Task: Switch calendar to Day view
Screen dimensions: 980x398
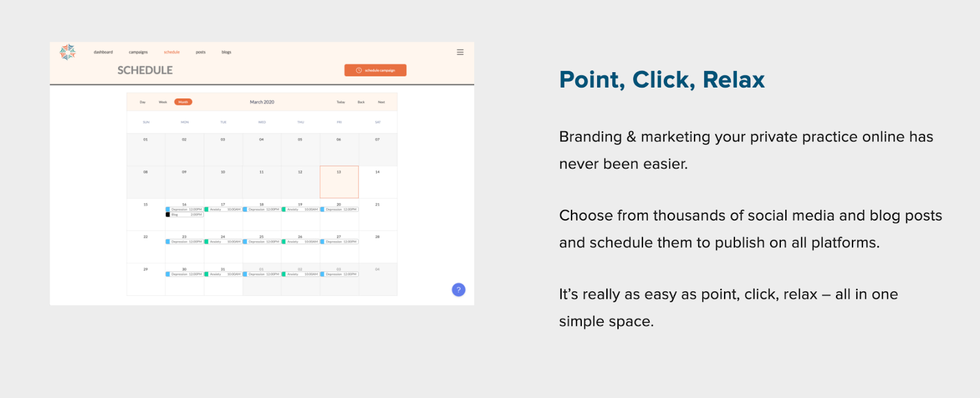Action: (x=143, y=102)
